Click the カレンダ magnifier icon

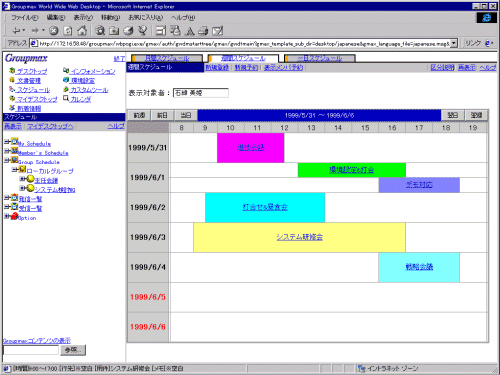pyautogui.click(x=66, y=98)
